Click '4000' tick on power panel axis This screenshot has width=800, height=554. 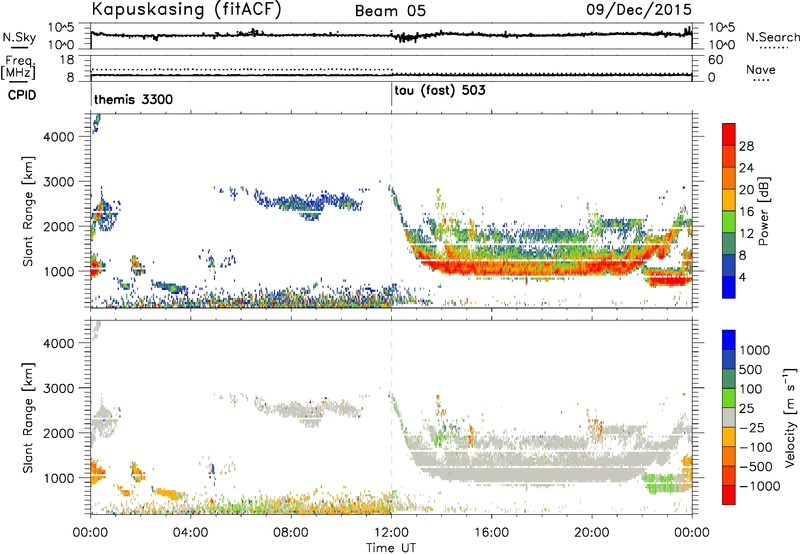click(59, 137)
